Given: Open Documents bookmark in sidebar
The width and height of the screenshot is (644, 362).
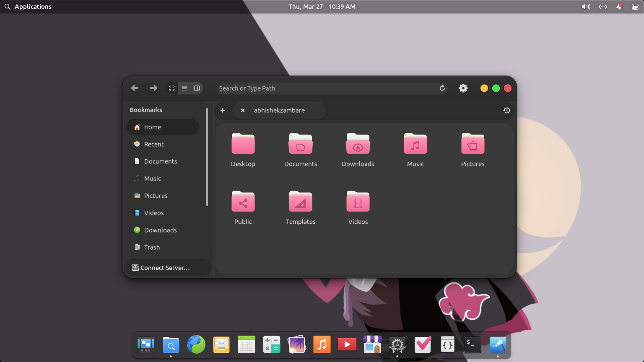Looking at the screenshot, I should pyautogui.click(x=163, y=161).
